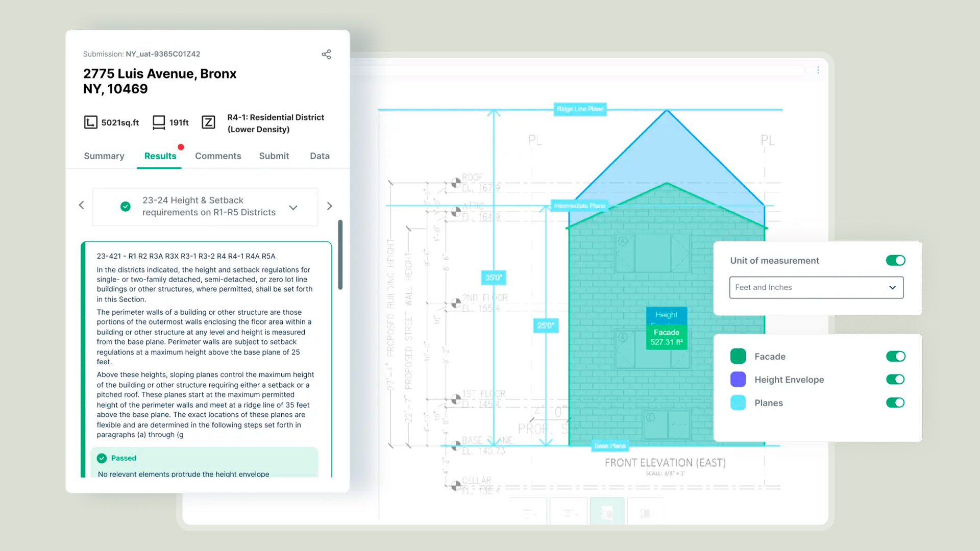Turn off Height Envelope toggle
This screenshot has height=551, width=980.
pyautogui.click(x=895, y=379)
